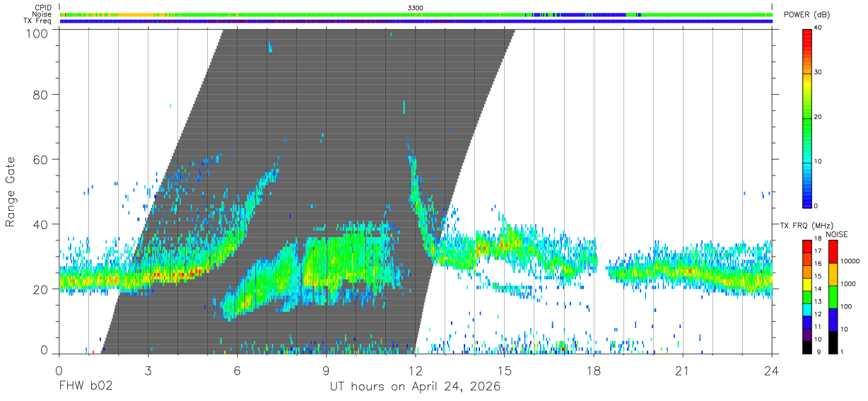This screenshot has height=401, width=868.
Task: Click the 0 range gate tick label
Action: [x=45, y=350]
